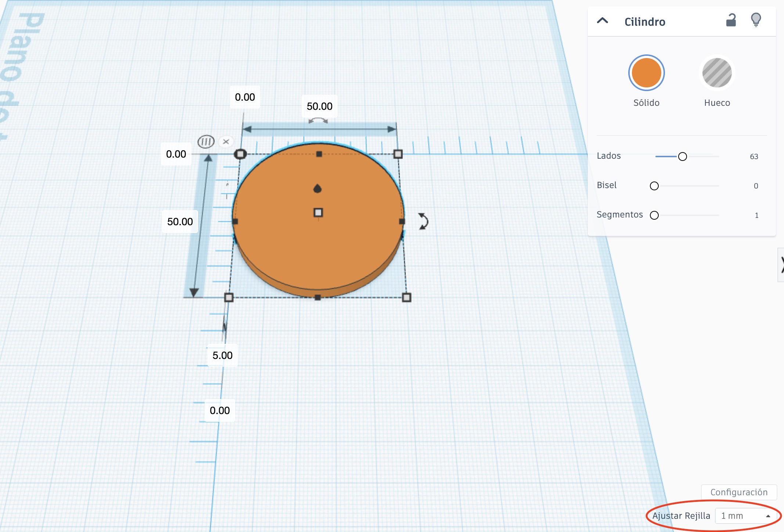
Task: Click the top 50.00 width dimension field
Action: coord(319,107)
